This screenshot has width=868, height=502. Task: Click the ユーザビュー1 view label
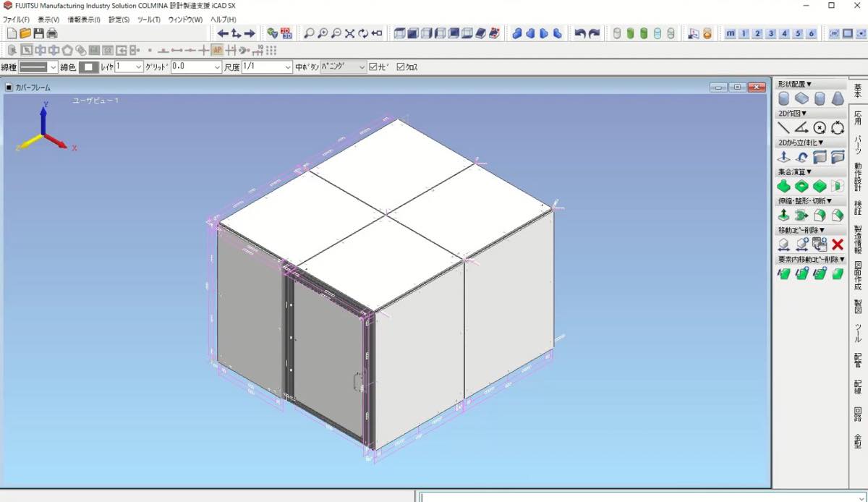pos(95,101)
